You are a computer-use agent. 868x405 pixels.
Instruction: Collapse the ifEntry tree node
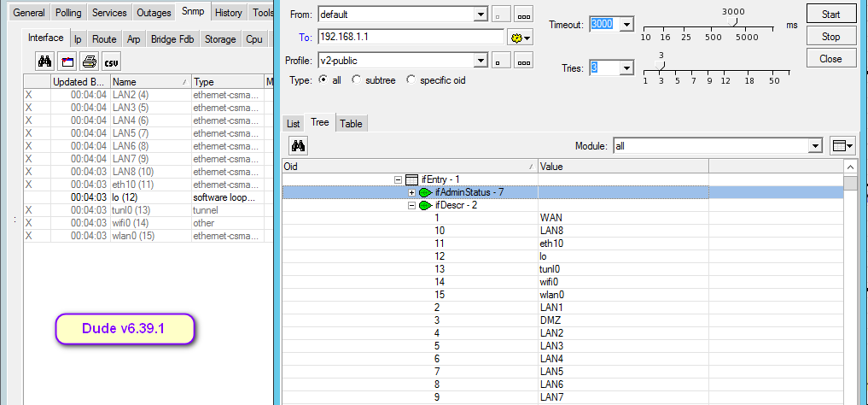click(x=398, y=179)
